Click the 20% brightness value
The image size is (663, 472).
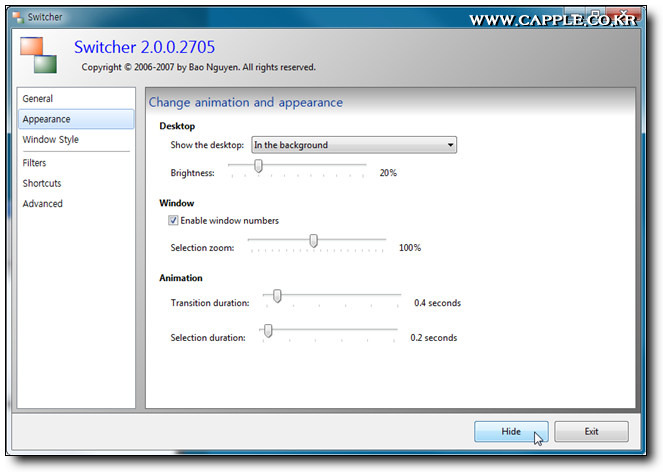coord(388,173)
